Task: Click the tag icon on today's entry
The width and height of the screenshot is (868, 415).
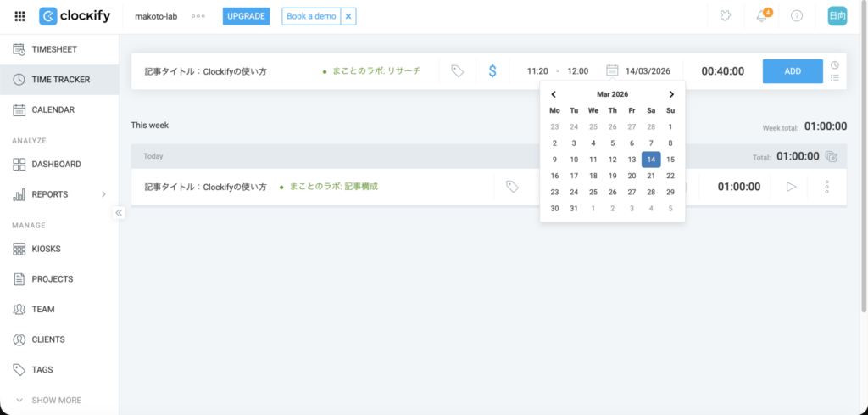Action: (512, 187)
